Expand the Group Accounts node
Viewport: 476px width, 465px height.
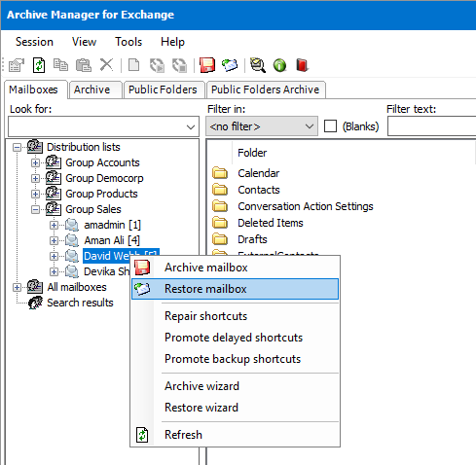pyautogui.click(x=35, y=162)
